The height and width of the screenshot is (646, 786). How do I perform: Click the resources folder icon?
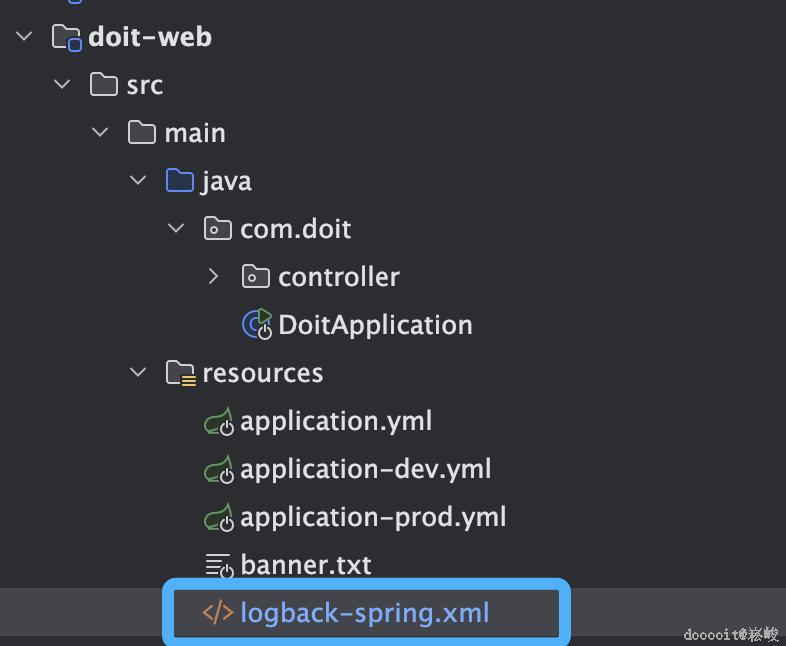[180, 373]
